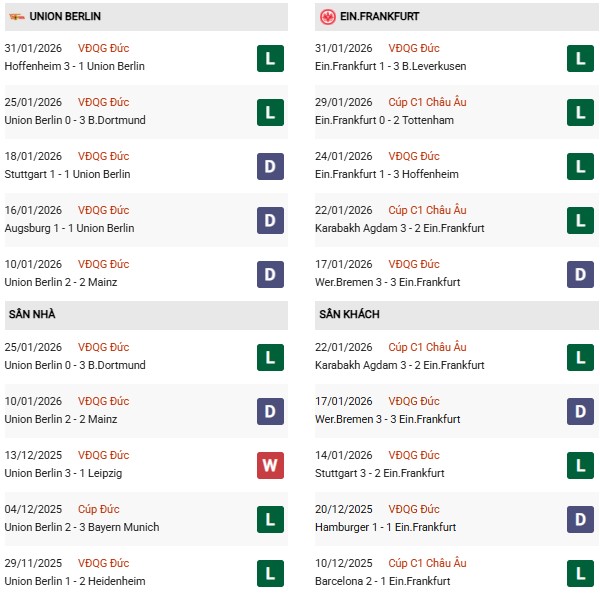Screen dimensions: 600x595
Task: Select the UNION BERLIN header tab
Action: click(x=65, y=17)
